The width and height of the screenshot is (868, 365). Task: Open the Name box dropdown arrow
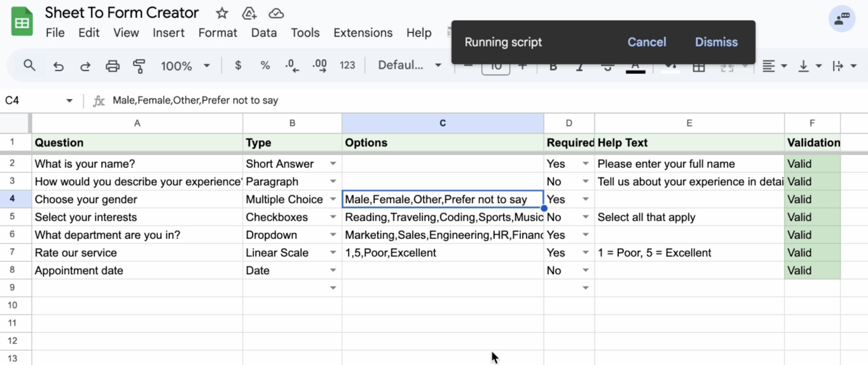pos(69,100)
